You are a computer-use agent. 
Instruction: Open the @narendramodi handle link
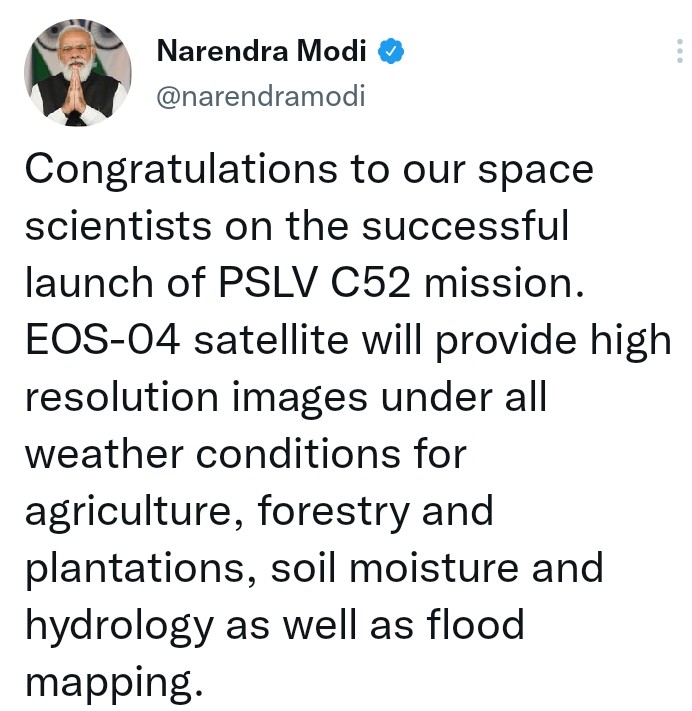(261, 96)
